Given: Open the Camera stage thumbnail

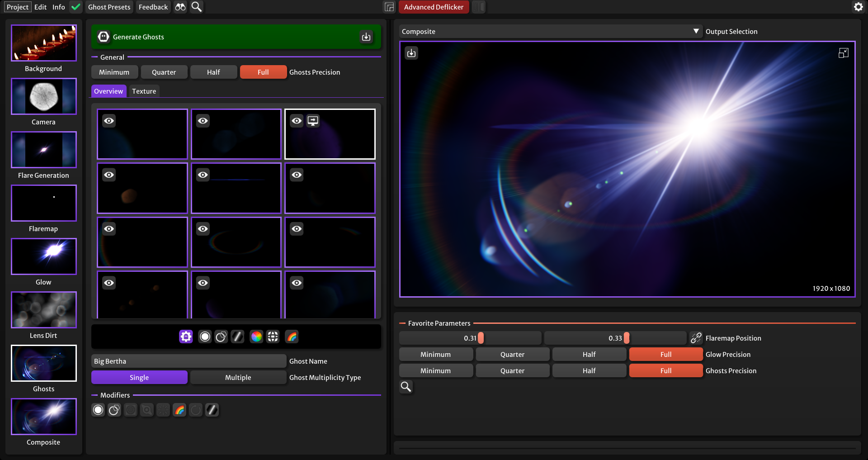Looking at the screenshot, I should click(44, 96).
